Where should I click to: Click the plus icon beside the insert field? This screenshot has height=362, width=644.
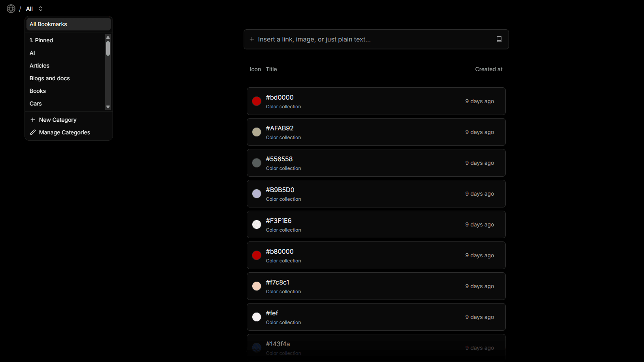(252, 39)
